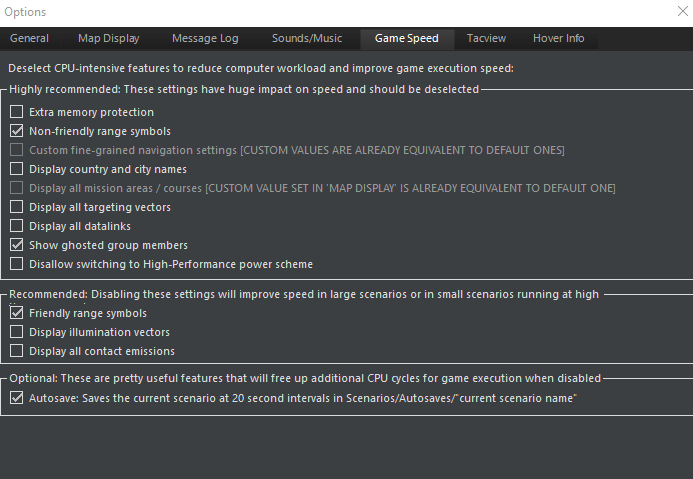Go to the Sounds/Music tab
Screen dimensions: 693x479
306,39
